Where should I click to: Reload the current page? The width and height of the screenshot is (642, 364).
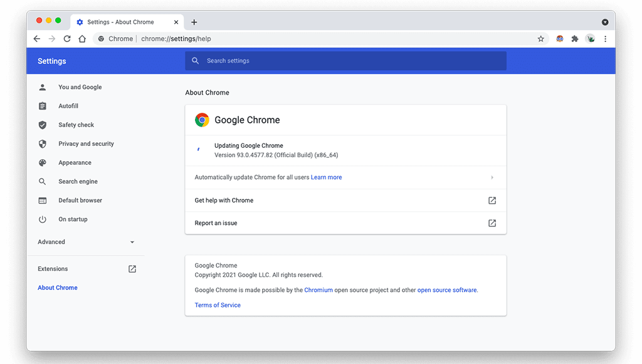pyautogui.click(x=67, y=39)
